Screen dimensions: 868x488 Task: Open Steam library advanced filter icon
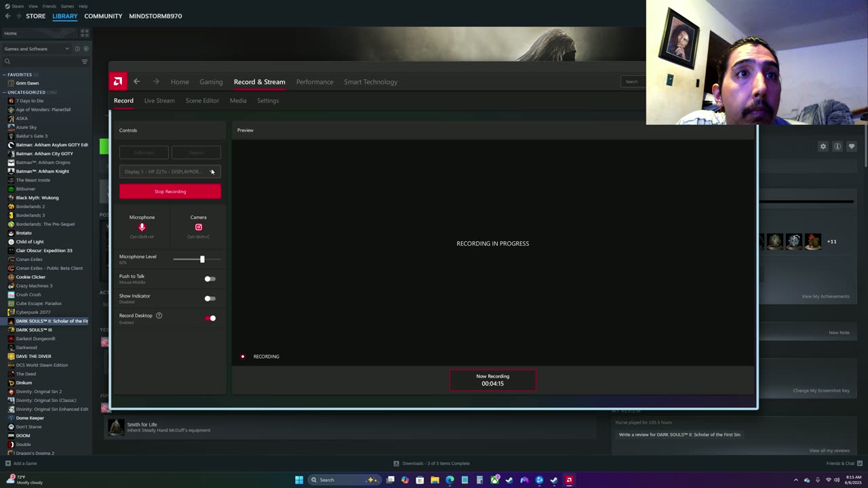point(85,62)
